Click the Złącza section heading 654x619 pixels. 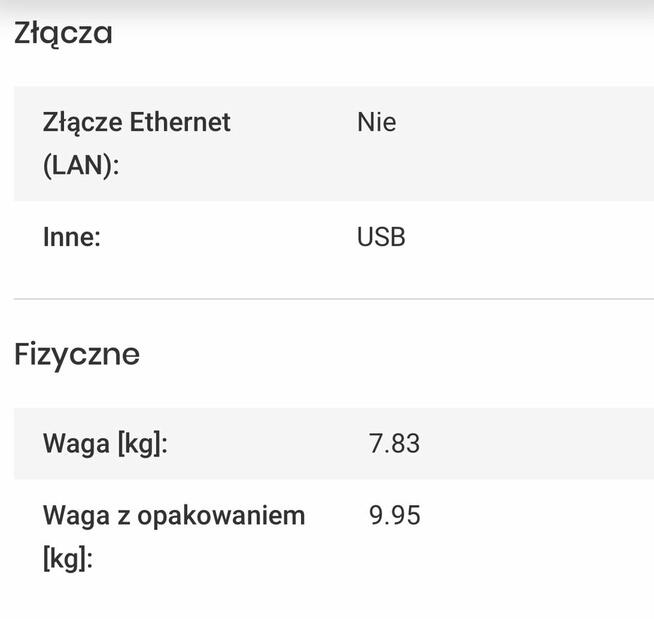(63, 35)
